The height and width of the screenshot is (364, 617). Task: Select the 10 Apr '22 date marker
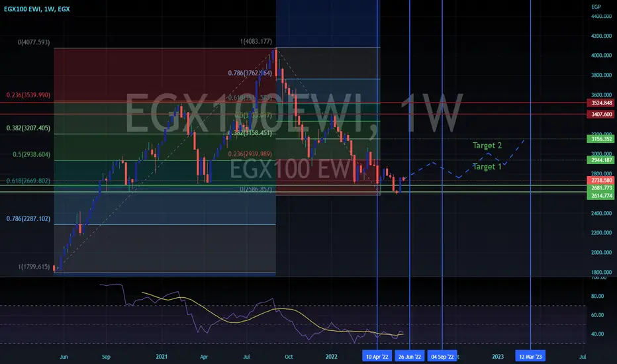[x=377, y=357]
